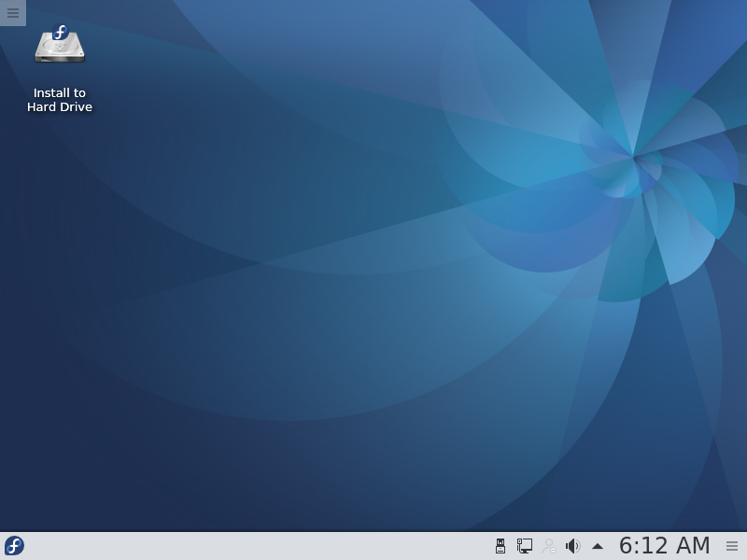Open the network connections tray icon
This screenshot has height=560, width=747.
point(525,546)
